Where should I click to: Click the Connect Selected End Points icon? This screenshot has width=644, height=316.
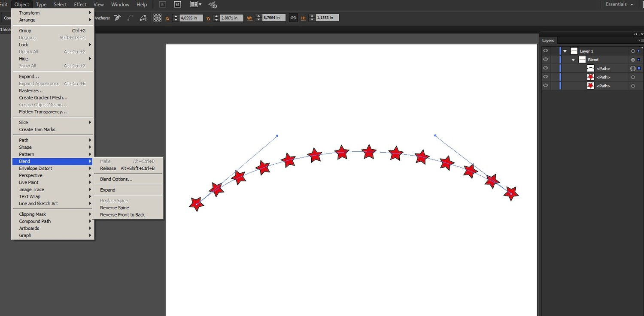pyautogui.click(x=131, y=18)
